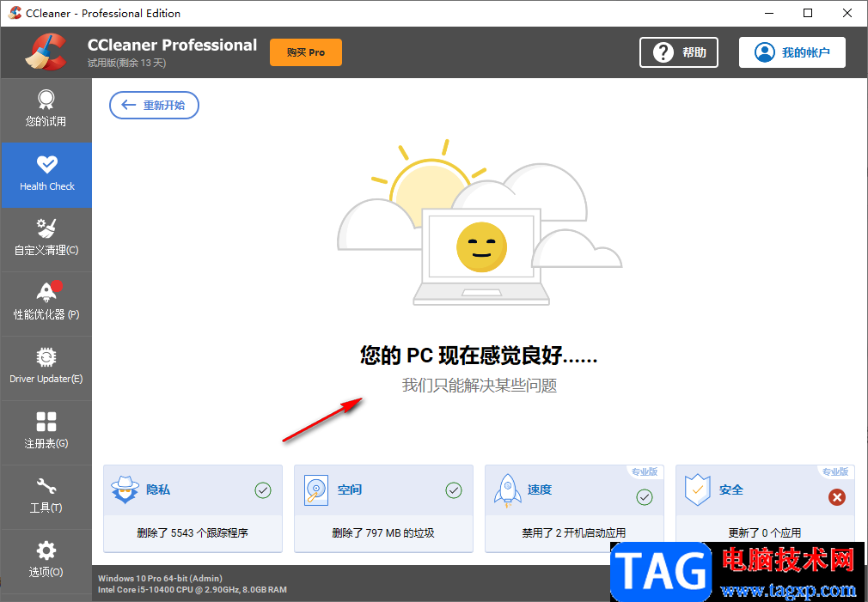Viewport: 868px width, 602px height.
Task: Click the green checkmark on 空间 card
Action: click(454, 490)
